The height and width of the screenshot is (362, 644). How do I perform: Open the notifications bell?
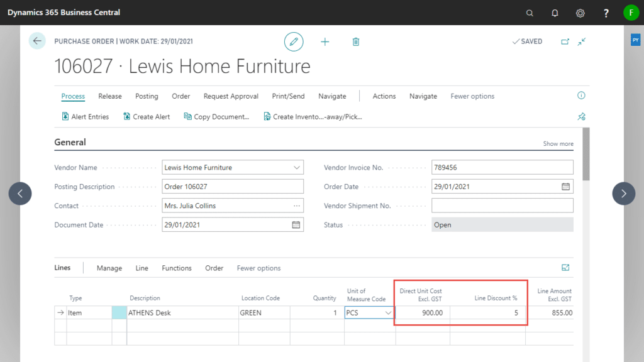point(555,13)
